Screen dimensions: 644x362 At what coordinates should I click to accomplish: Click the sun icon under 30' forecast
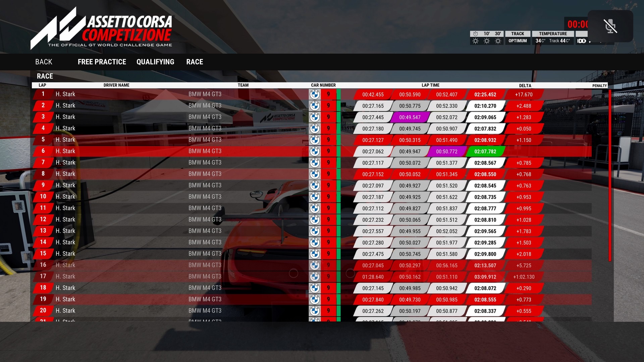pyautogui.click(x=498, y=41)
